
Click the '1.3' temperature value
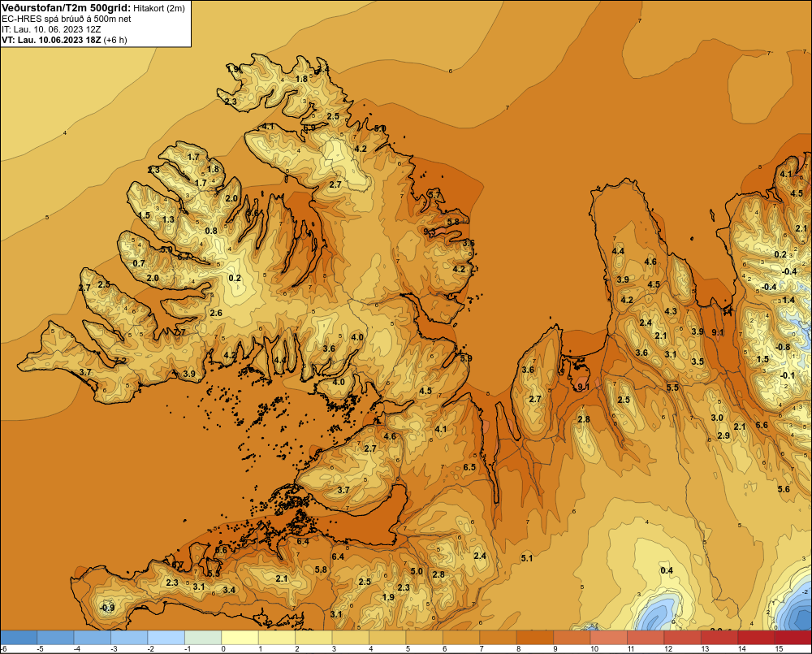click(168, 219)
